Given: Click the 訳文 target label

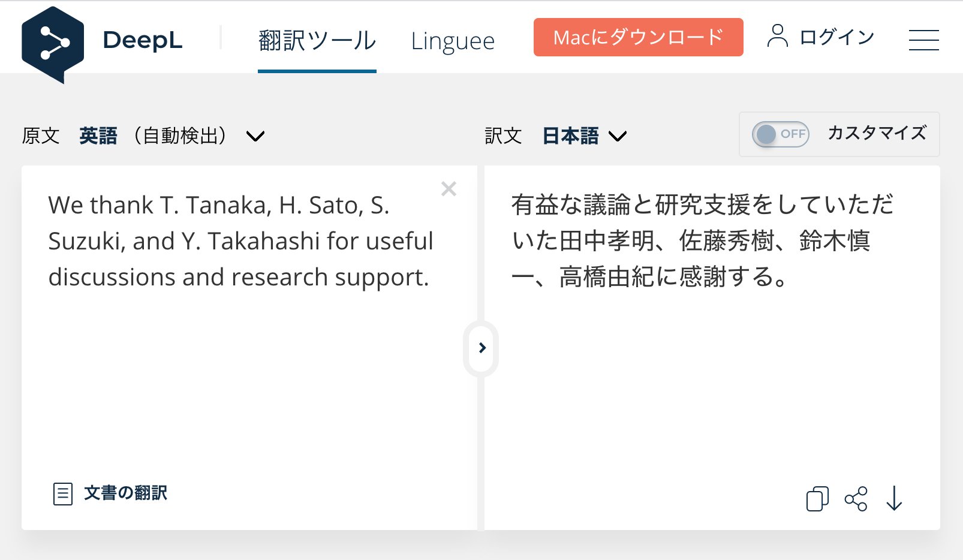Looking at the screenshot, I should pyautogui.click(x=503, y=136).
